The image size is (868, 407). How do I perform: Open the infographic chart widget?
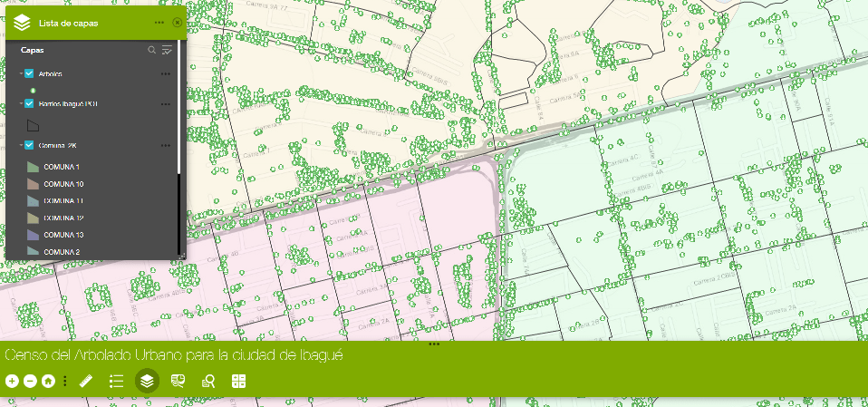[x=178, y=382]
